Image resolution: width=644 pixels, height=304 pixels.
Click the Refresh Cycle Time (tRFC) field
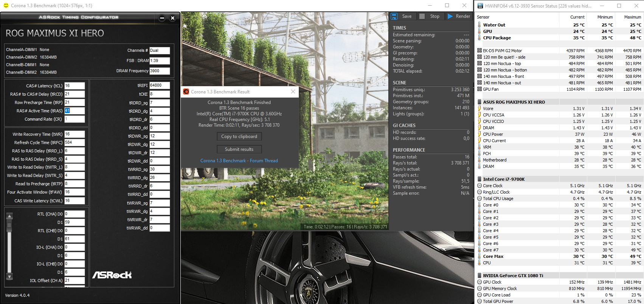[74, 143]
